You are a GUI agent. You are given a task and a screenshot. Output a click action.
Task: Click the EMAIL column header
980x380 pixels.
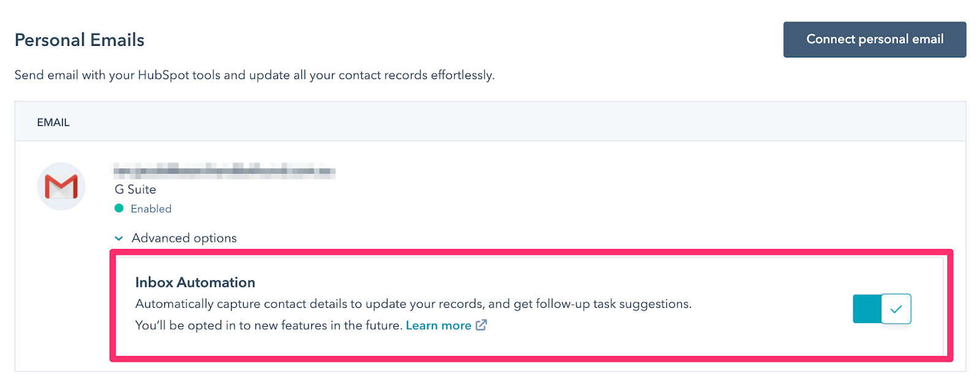(x=53, y=122)
